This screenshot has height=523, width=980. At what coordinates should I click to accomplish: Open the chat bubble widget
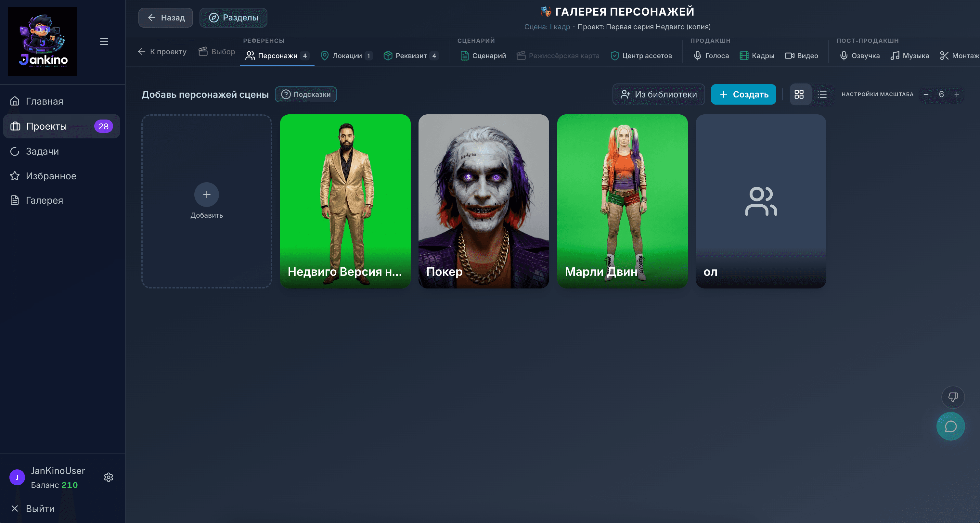[x=950, y=427]
